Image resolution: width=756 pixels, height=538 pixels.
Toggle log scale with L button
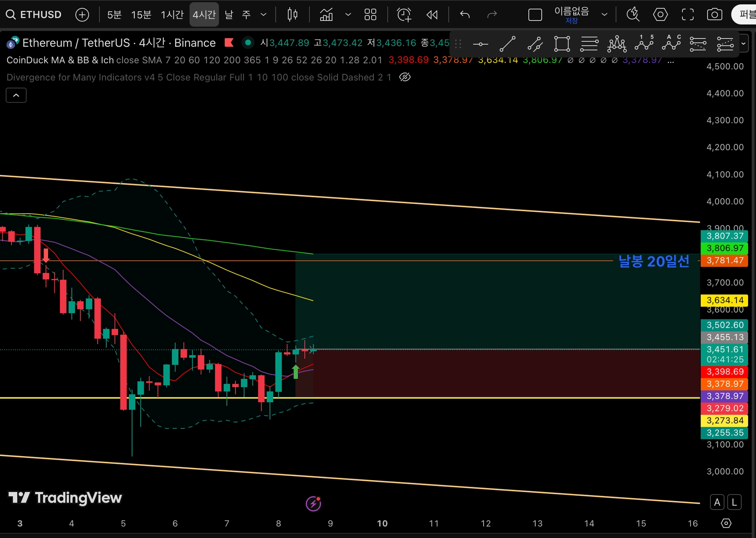coord(734,502)
